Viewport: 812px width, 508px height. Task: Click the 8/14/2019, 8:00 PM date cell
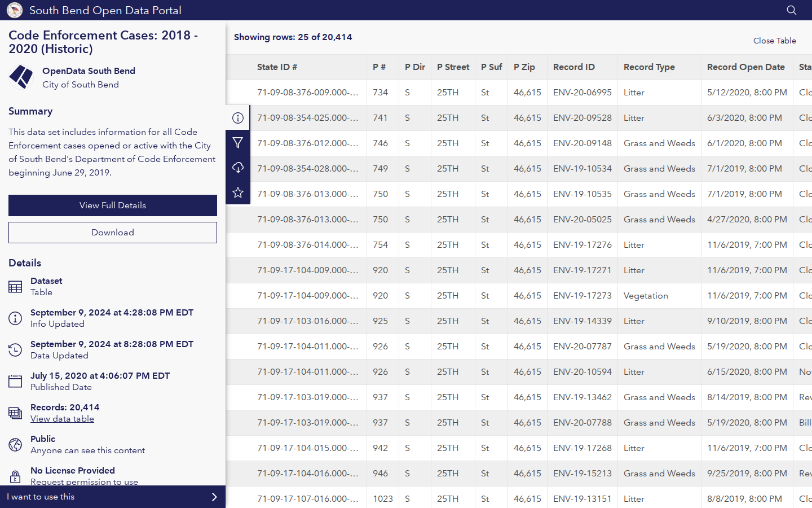pyautogui.click(x=747, y=397)
